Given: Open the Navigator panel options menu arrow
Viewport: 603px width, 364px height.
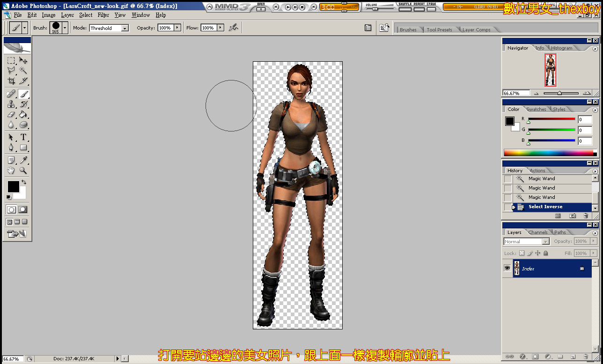Looking at the screenshot, I should click(595, 48).
